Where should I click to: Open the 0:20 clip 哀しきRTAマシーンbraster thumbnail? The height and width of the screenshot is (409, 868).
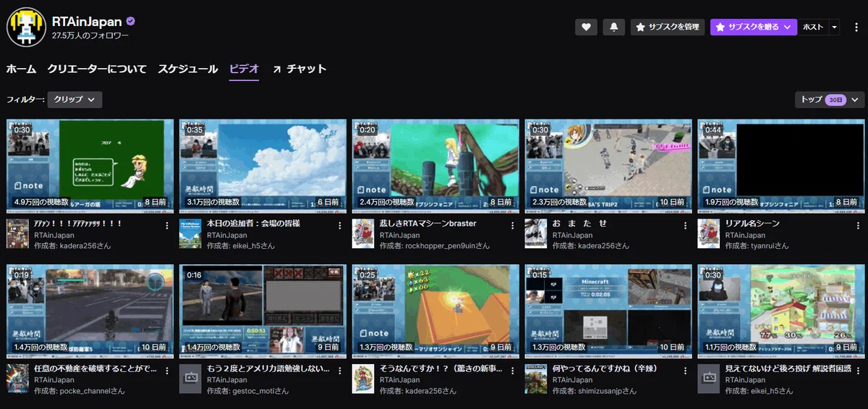[x=436, y=166]
